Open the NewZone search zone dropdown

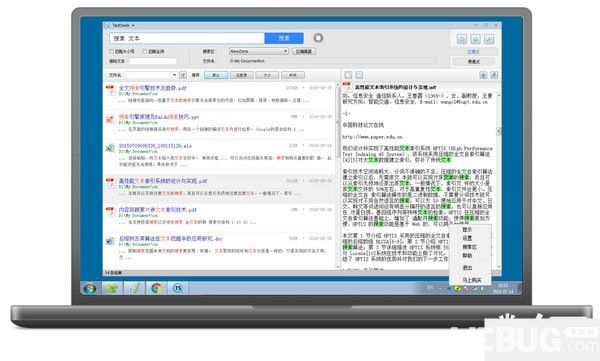(x=259, y=51)
